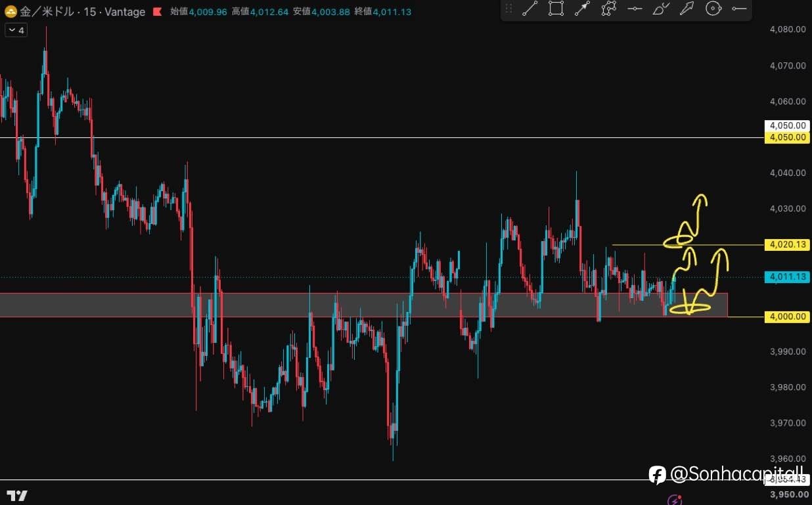Image resolution: width=812 pixels, height=505 pixels.
Task: Select the Arrow line drawing tool
Action: tap(581, 9)
